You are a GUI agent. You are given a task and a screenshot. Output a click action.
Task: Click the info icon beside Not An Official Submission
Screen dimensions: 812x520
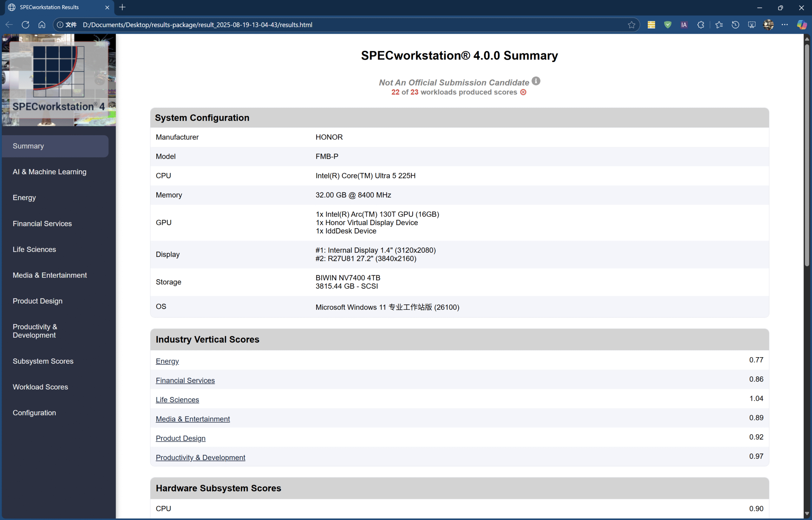click(x=536, y=81)
